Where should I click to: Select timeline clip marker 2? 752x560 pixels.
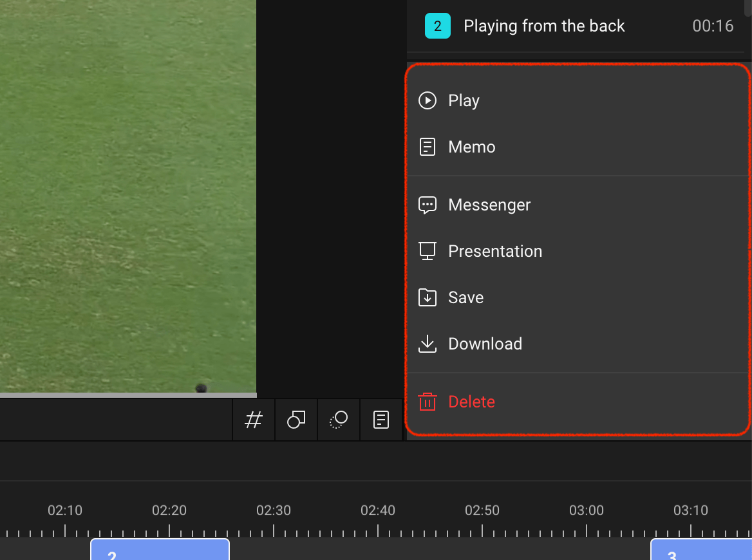(x=160, y=550)
